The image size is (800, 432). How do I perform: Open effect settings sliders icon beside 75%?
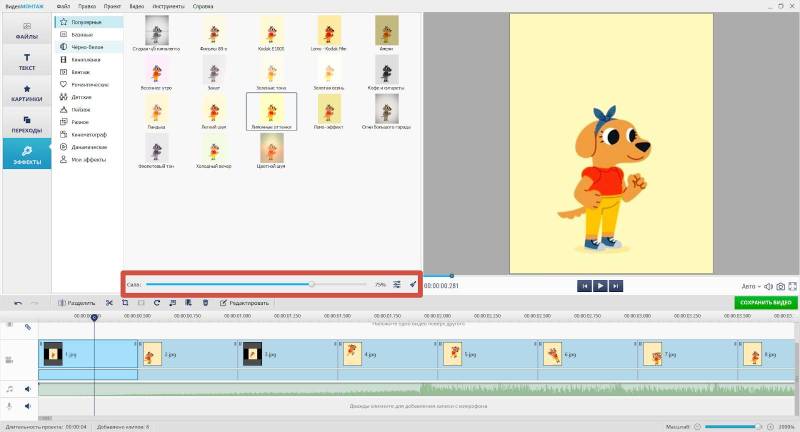pos(396,285)
